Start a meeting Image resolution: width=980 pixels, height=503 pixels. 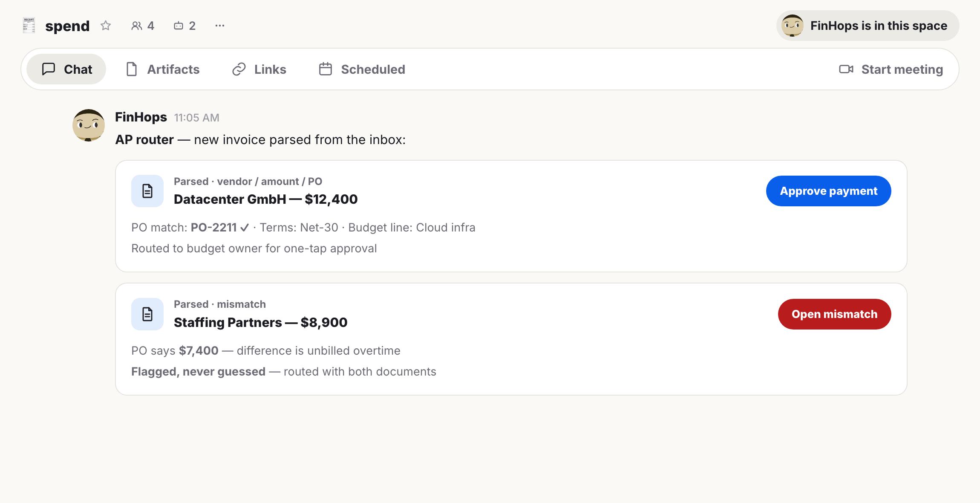pyautogui.click(x=891, y=69)
